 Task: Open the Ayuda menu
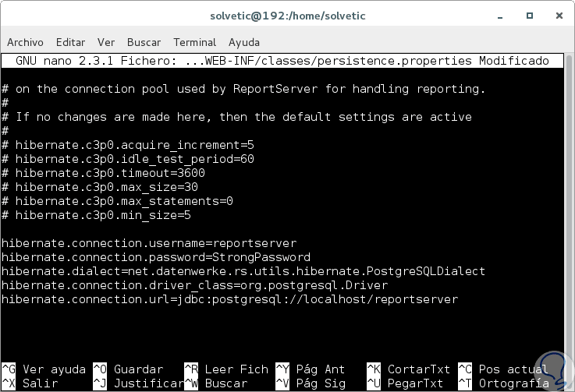click(x=244, y=42)
